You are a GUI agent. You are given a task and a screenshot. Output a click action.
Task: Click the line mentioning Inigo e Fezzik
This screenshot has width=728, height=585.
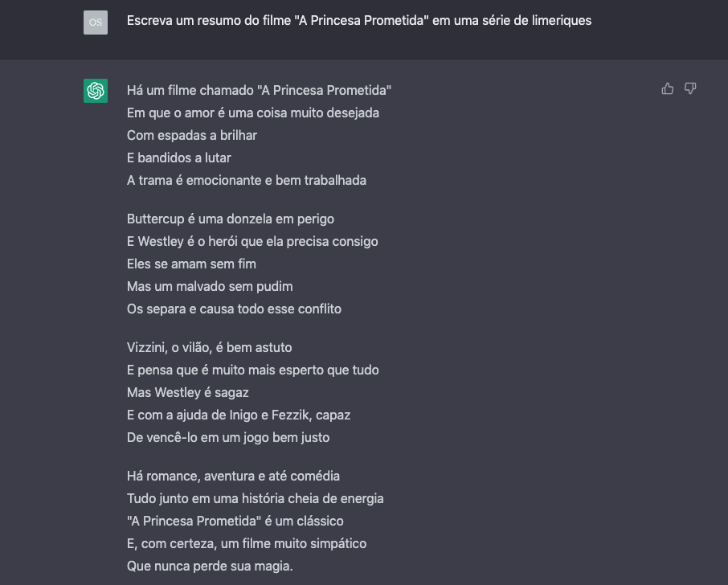coord(239,415)
